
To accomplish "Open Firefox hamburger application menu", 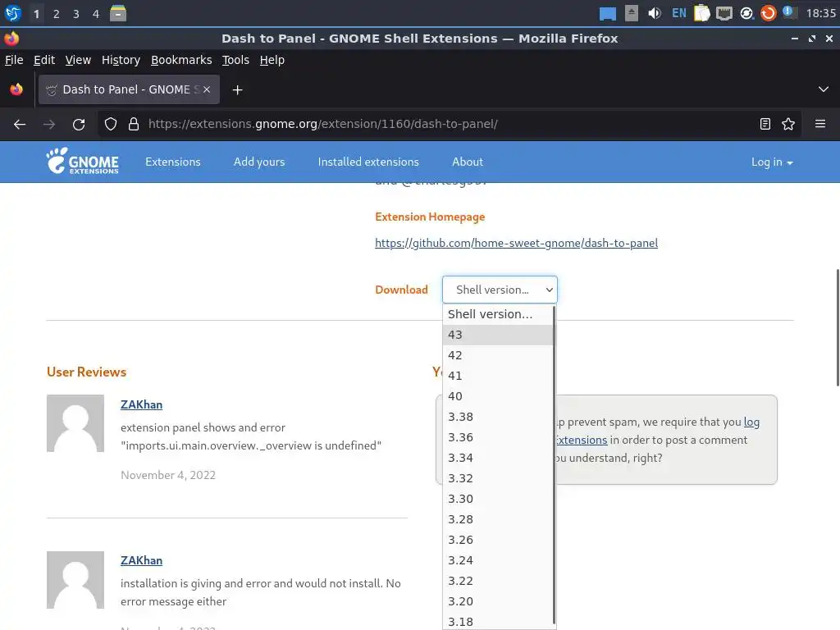I will click(820, 125).
